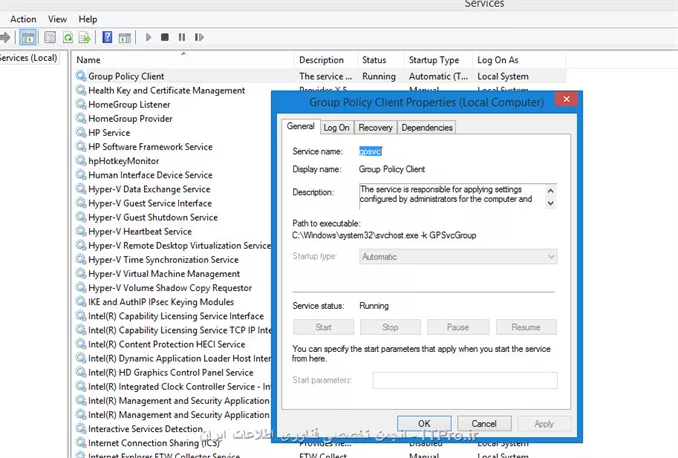Click the gear icon of HomeGroup Listener
The height and width of the screenshot is (458, 678).
coord(81,104)
